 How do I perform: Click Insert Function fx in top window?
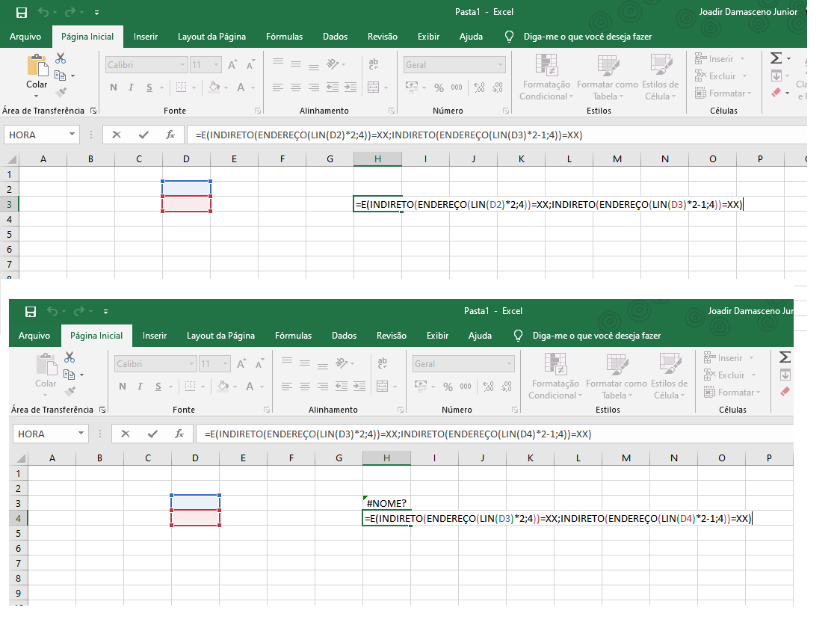point(170,135)
